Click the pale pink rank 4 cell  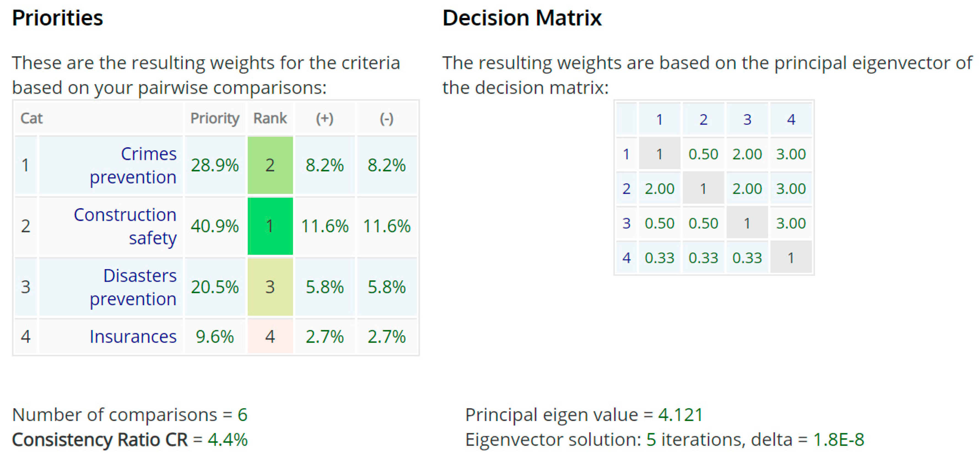[270, 337]
